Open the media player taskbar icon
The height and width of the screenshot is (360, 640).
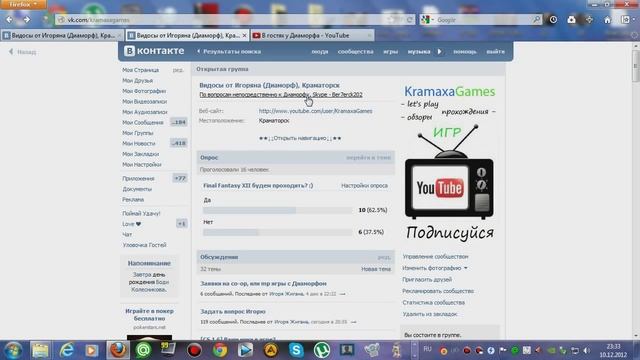coord(92,350)
